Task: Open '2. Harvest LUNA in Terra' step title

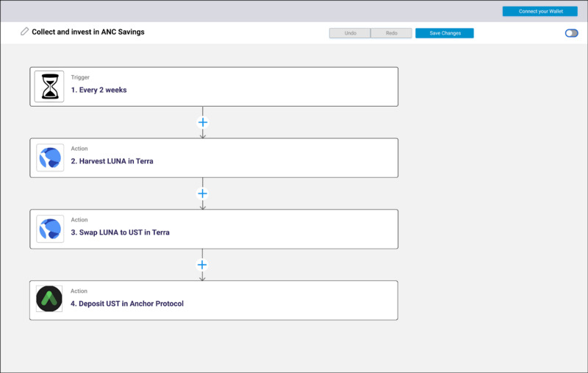Action: click(112, 161)
